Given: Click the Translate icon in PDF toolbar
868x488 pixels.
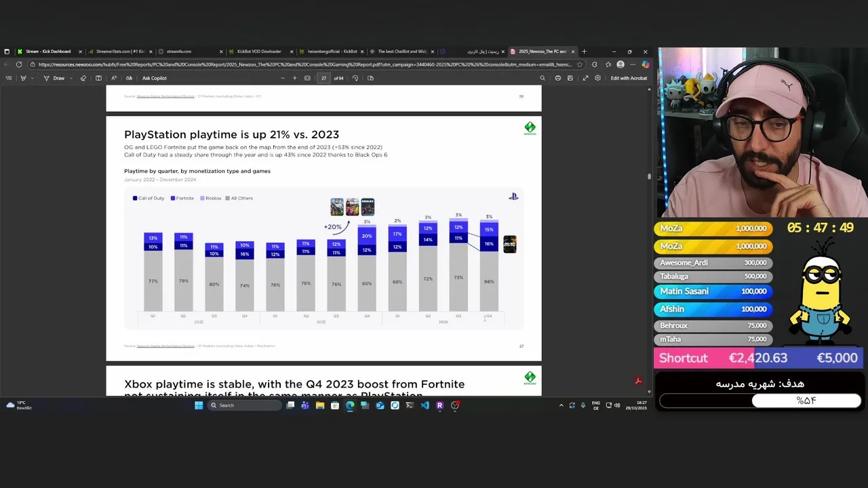Looking at the screenshot, I should point(129,78).
